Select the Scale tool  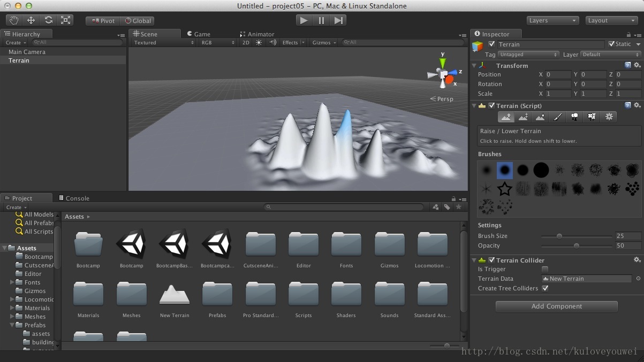(65, 20)
